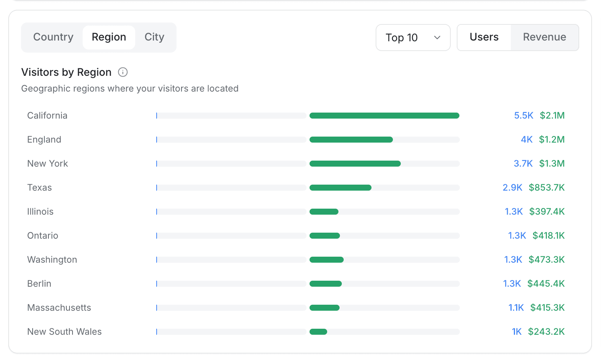Click the 4K users value
The height and width of the screenshot is (364, 601).
[x=527, y=140]
